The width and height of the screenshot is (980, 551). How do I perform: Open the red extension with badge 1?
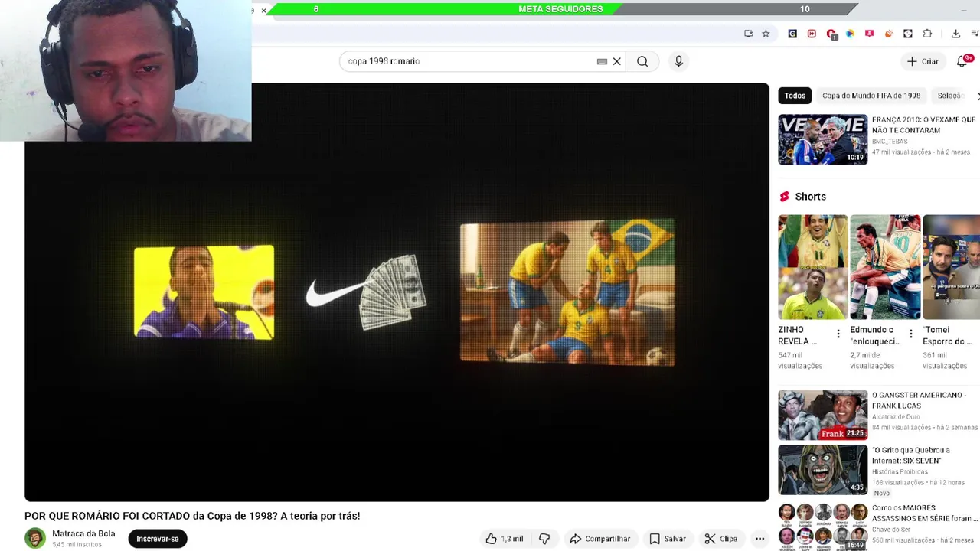tap(831, 34)
